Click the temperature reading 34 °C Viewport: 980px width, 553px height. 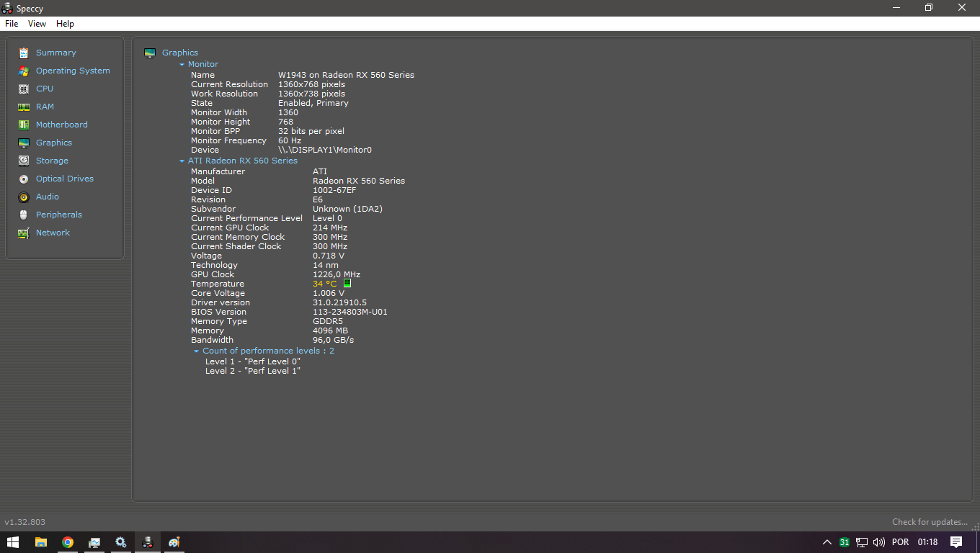pos(324,284)
